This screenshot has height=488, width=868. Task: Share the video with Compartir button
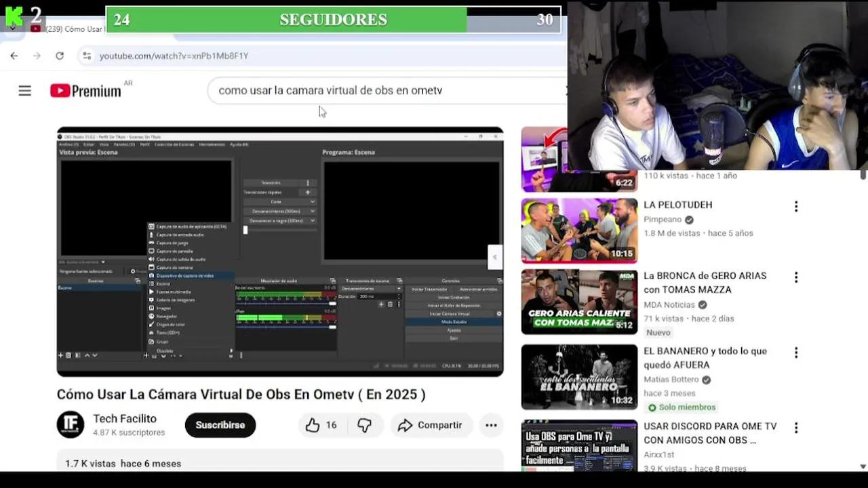pyautogui.click(x=431, y=425)
